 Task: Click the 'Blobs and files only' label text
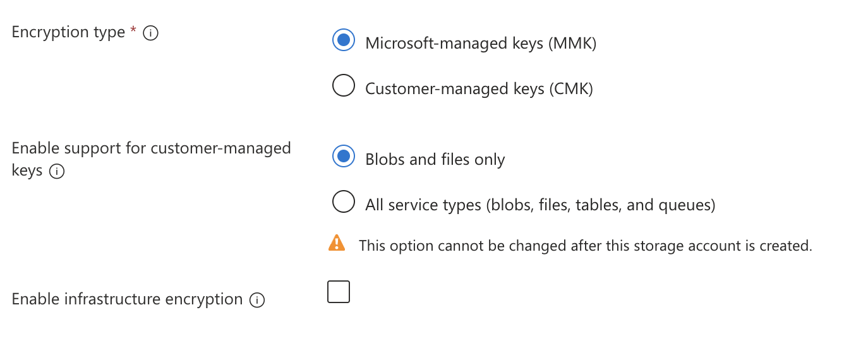[435, 159]
